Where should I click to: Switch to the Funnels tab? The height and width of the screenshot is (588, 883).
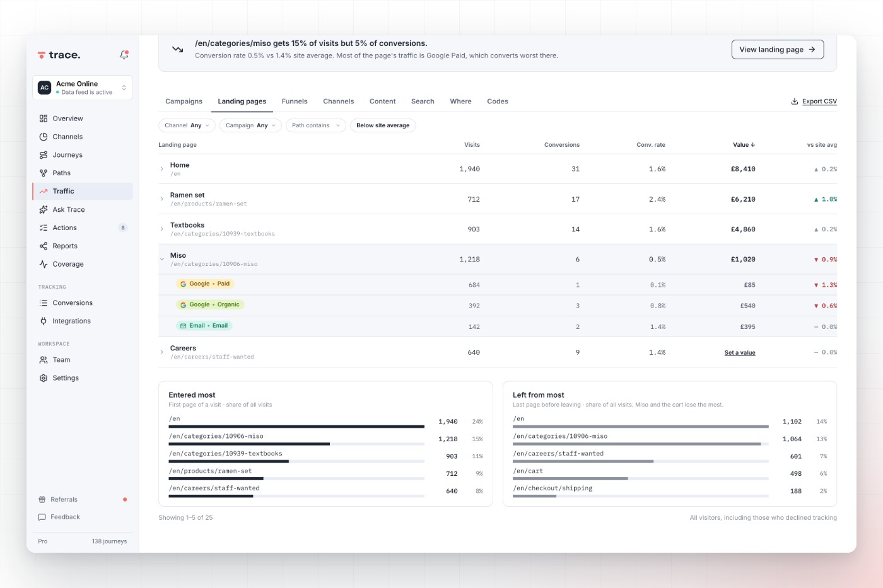(x=295, y=101)
